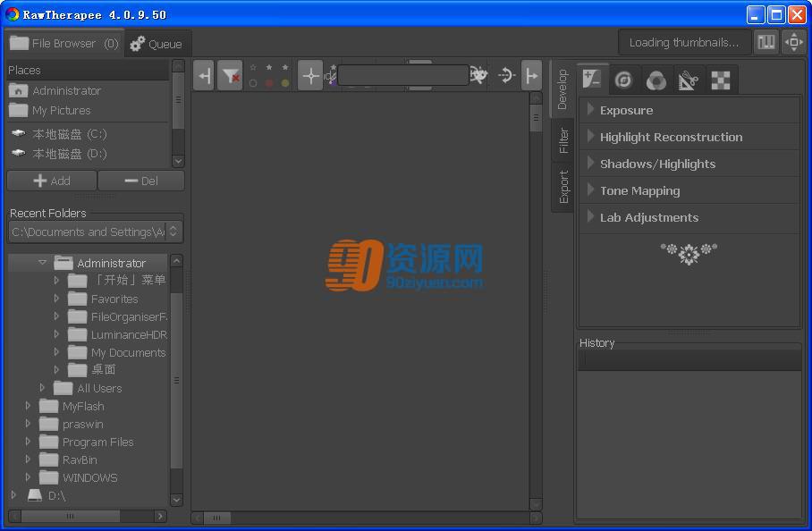Screen dimensions: 812x531
Task: Click the hide right panel arrow button
Action: tap(531, 76)
